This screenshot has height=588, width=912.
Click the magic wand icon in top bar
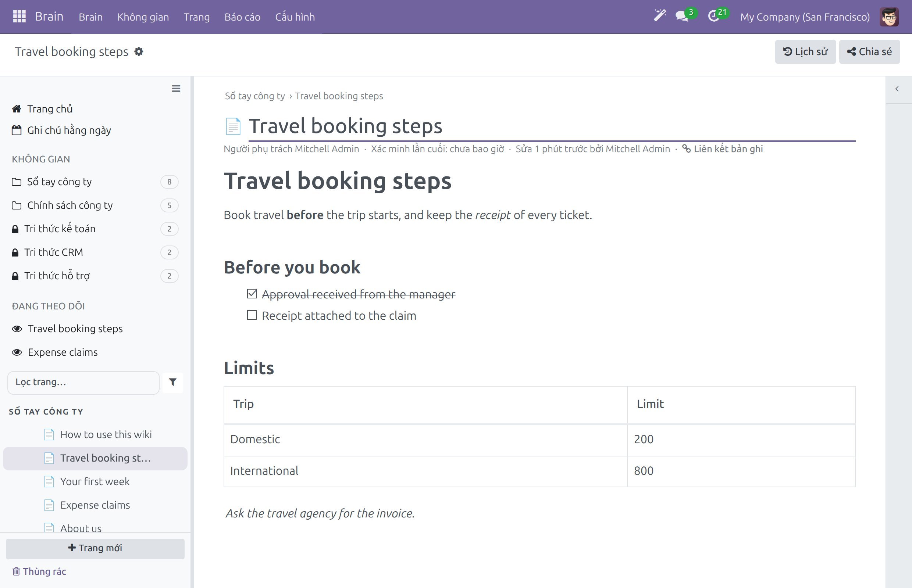coord(660,16)
